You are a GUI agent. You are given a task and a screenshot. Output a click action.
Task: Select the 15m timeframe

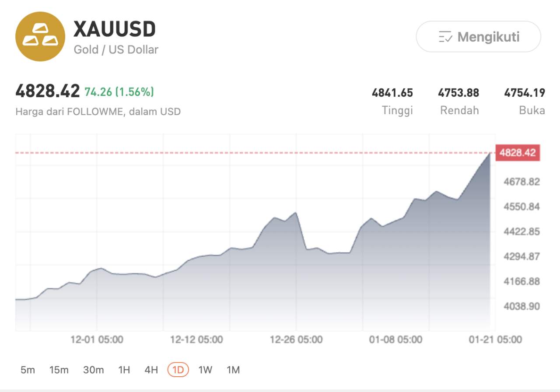(59, 370)
